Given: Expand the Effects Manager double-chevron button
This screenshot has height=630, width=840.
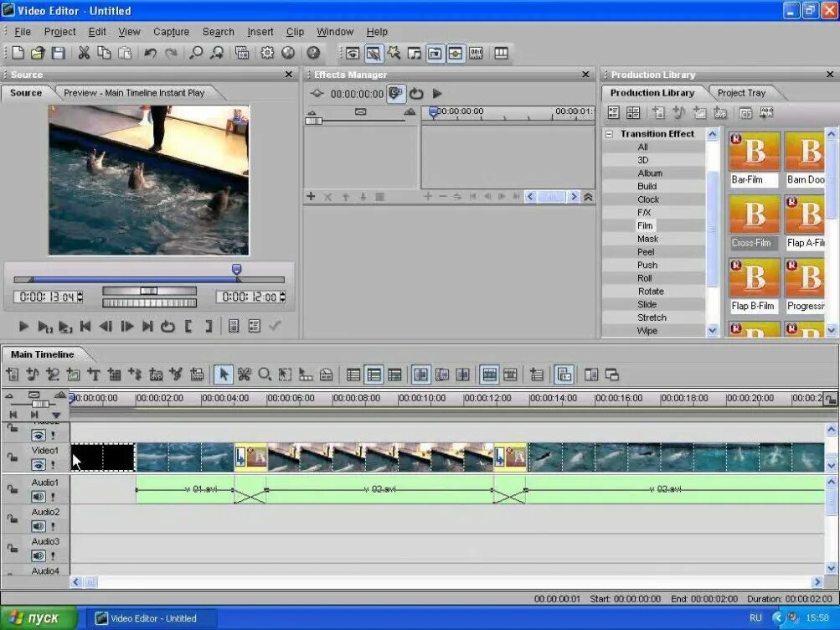Looking at the screenshot, I should coord(588,197).
